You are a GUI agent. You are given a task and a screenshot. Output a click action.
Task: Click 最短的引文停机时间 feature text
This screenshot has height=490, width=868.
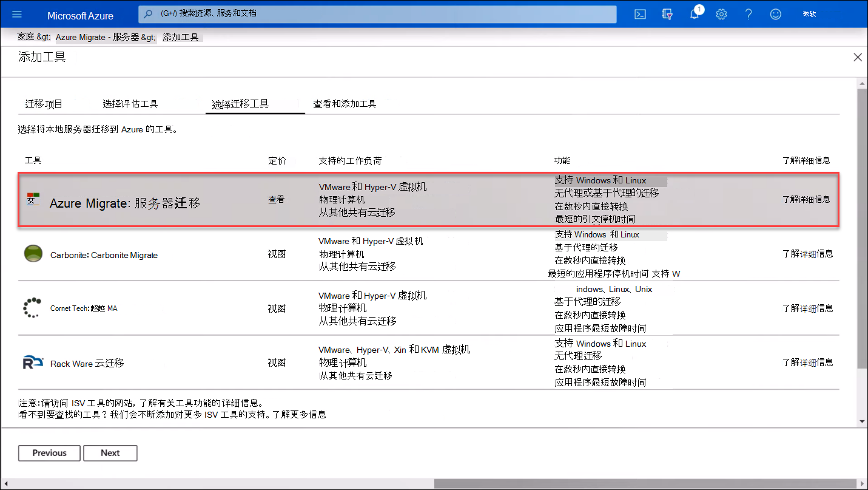pyautogui.click(x=595, y=219)
